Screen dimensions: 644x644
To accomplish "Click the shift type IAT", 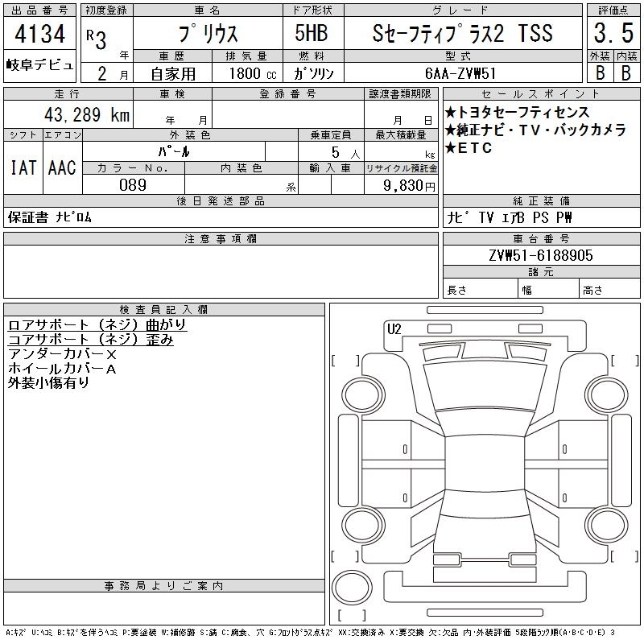I will coord(23,167).
